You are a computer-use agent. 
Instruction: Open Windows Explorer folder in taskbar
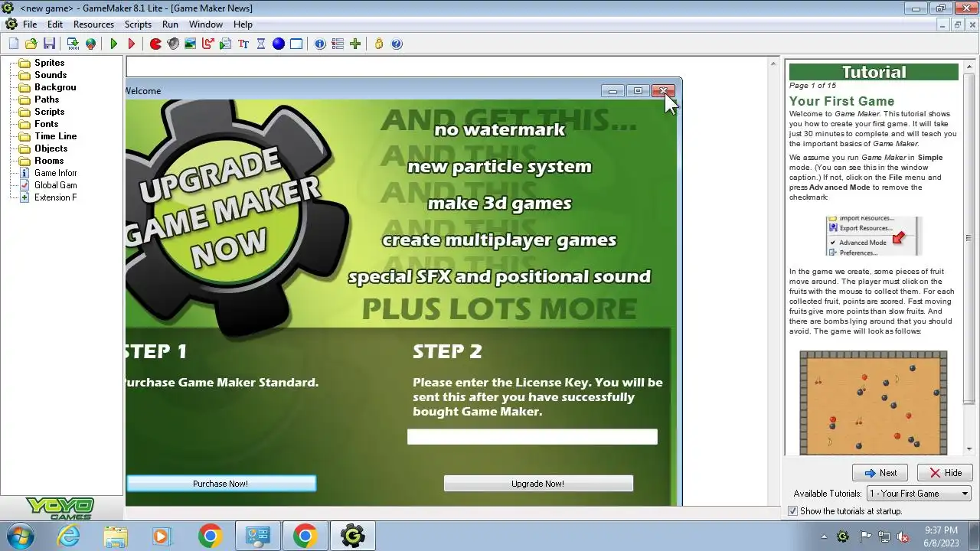(116, 536)
